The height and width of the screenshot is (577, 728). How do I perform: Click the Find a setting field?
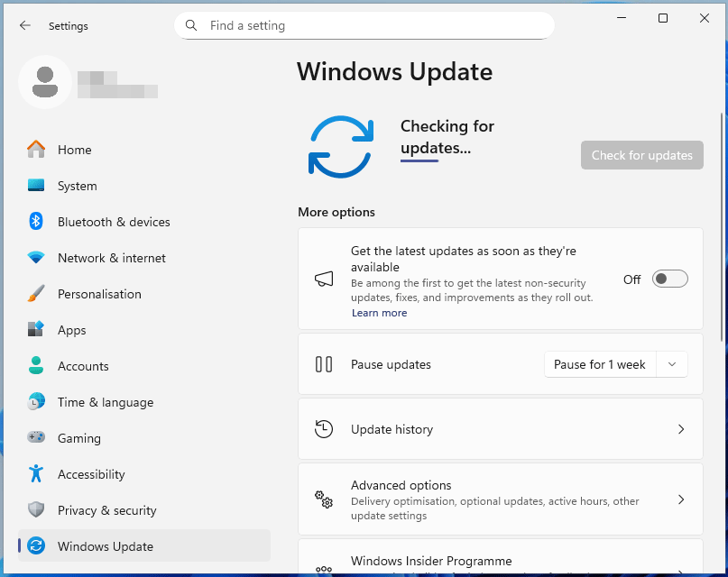364,25
